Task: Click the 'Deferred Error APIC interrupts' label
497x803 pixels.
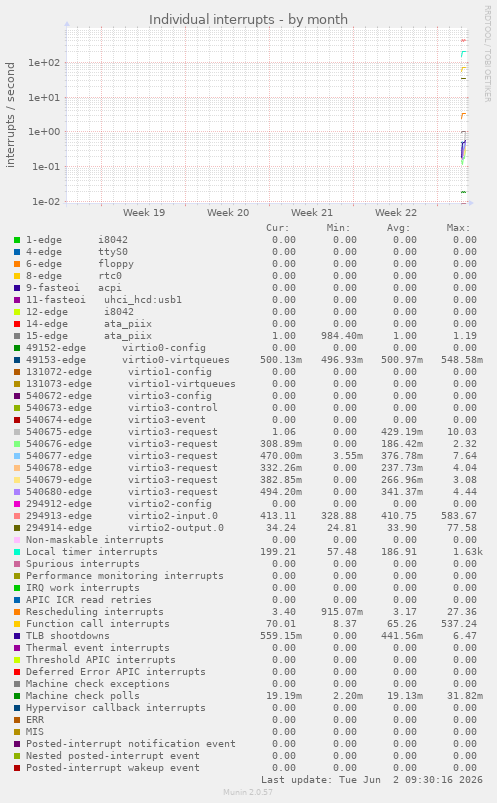Action: click(x=116, y=672)
